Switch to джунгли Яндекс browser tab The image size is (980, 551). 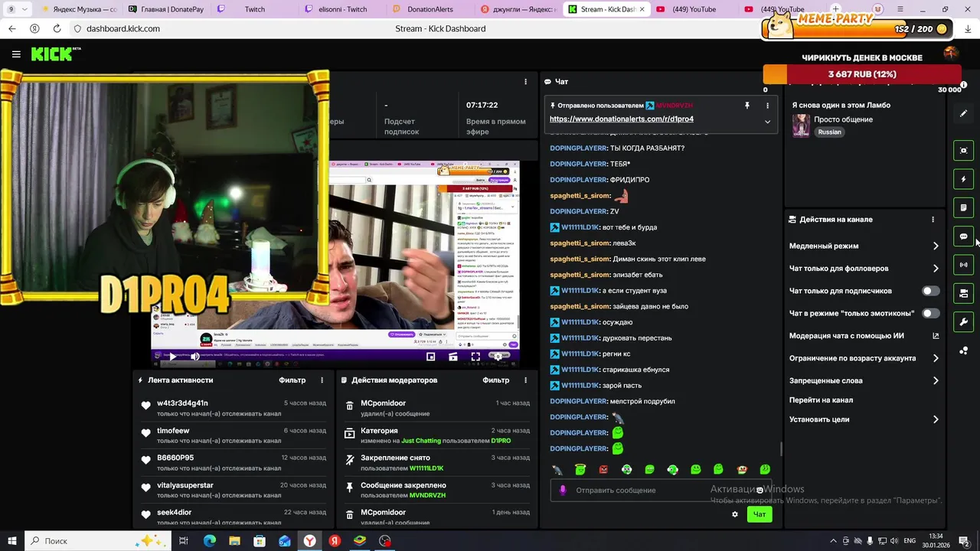click(x=519, y=9)
